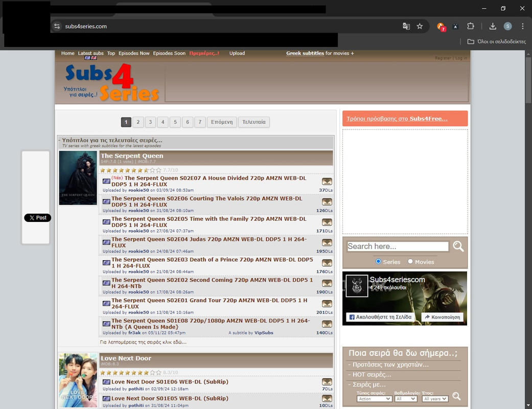Open Episodes Now menu item
The image size is (532, 409).
(134, 53)
